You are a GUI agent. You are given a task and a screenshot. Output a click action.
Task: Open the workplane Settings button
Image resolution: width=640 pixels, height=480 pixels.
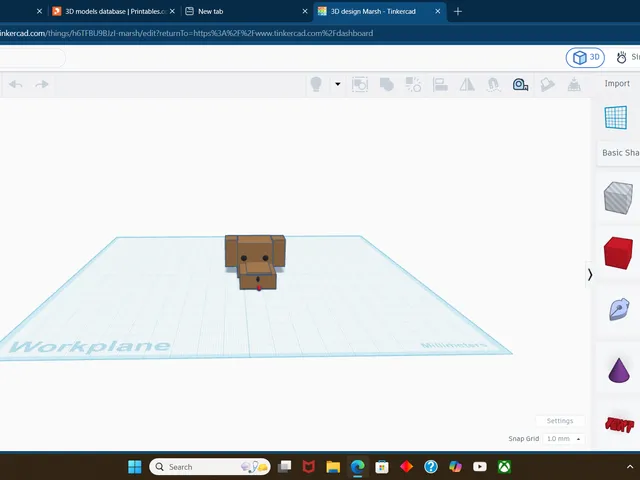coord(560,421)
